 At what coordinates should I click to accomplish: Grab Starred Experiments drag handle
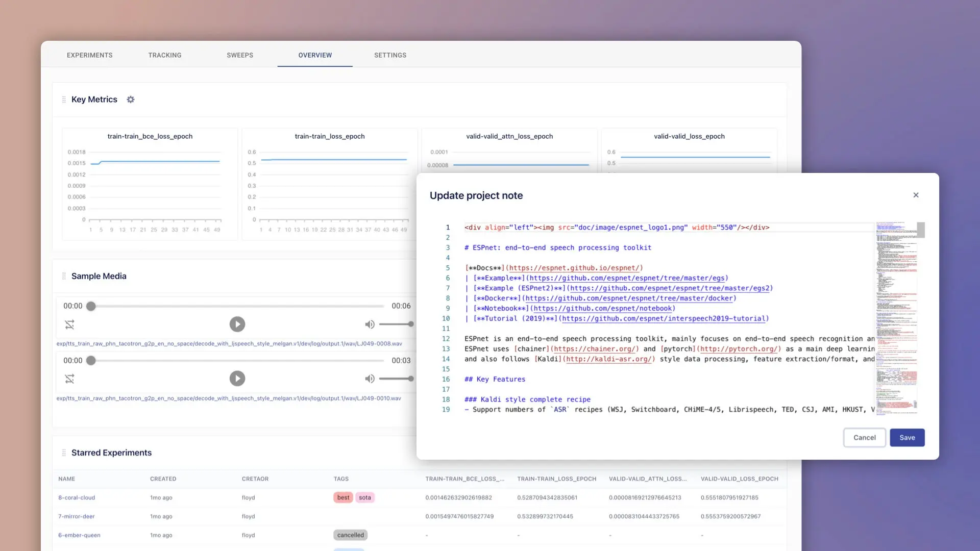click(64, 453)
